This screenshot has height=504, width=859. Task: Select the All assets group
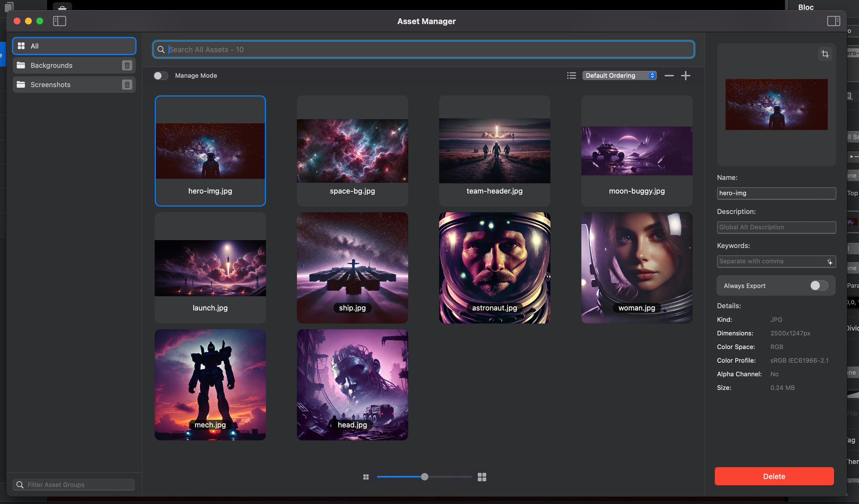click(74, 46)
